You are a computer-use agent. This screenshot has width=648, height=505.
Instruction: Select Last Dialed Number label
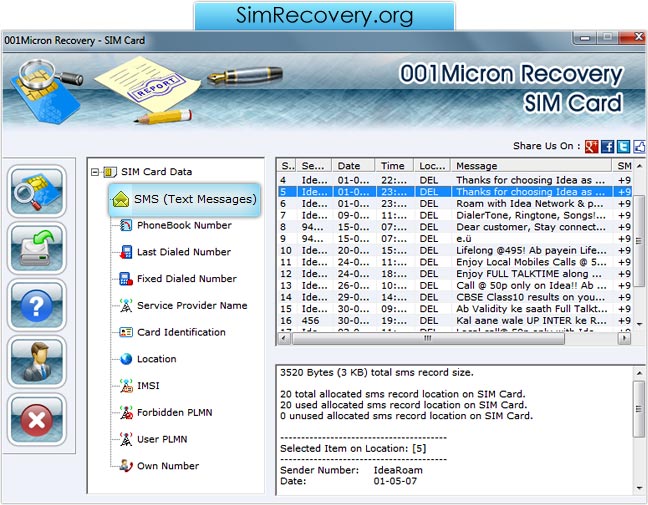click(x=184, y=252)
